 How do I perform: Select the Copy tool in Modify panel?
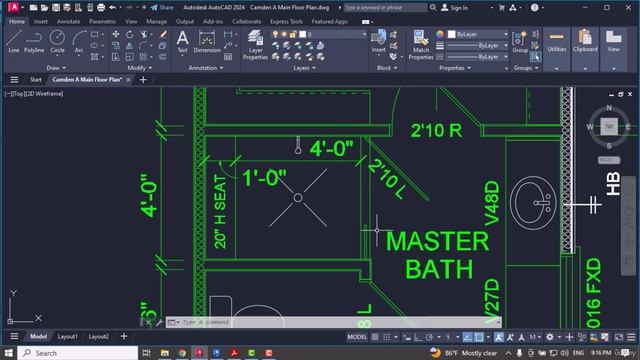[x=116, y=46]
